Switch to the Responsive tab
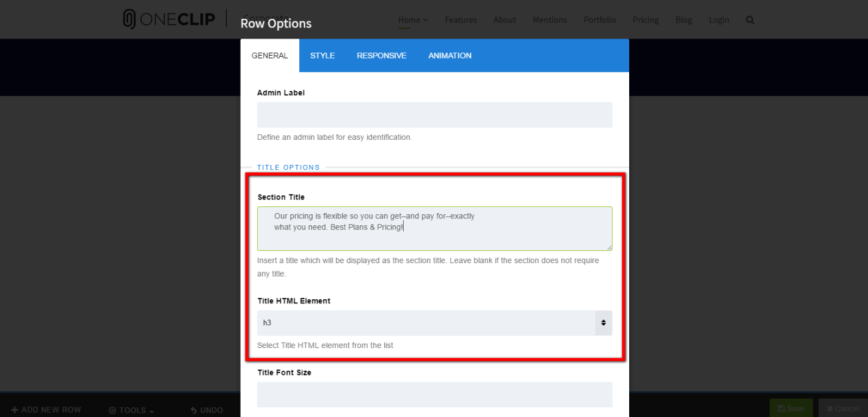Viewport: 868px width, 417px height. point(381,56)
